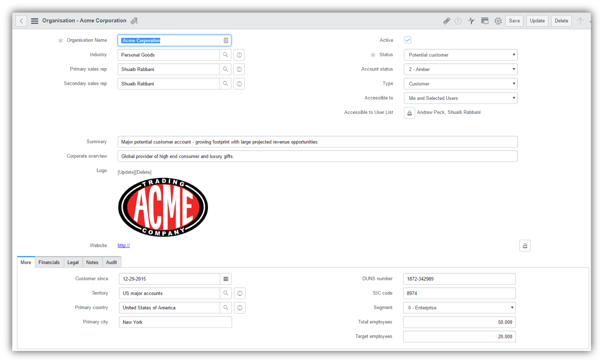Switch to the More tab
The image size is (604, 364).
(x=26, y=262)
